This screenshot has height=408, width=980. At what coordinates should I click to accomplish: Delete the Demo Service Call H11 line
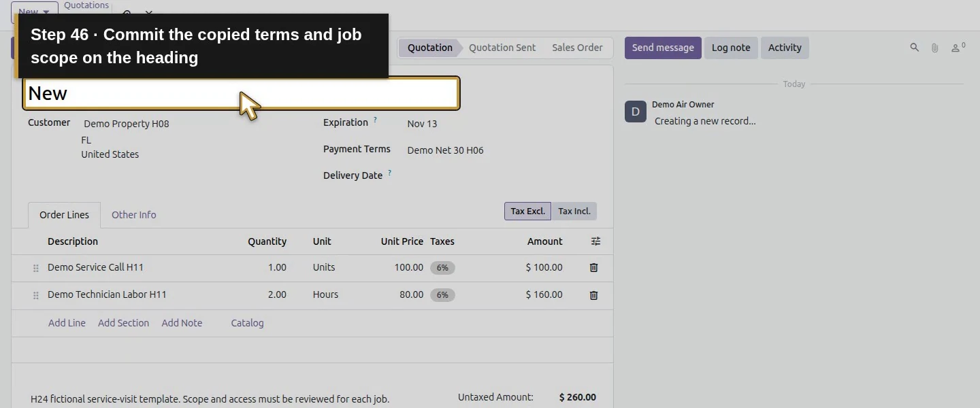593,268
